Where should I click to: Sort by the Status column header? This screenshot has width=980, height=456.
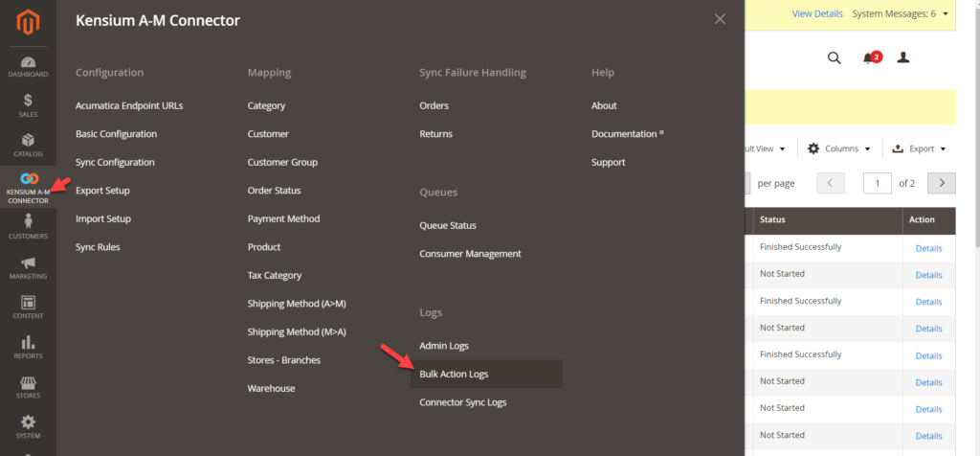coord(827,219)
